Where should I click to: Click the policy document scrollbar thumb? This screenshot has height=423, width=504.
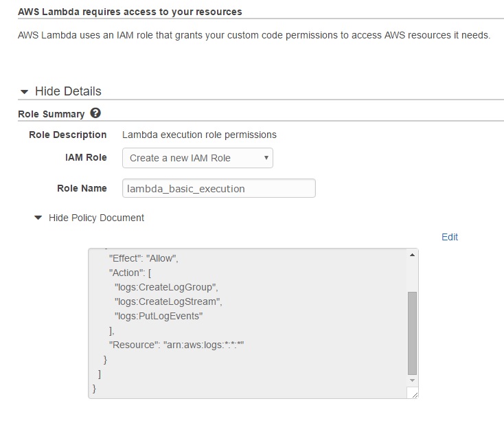(x=412, y=333)
